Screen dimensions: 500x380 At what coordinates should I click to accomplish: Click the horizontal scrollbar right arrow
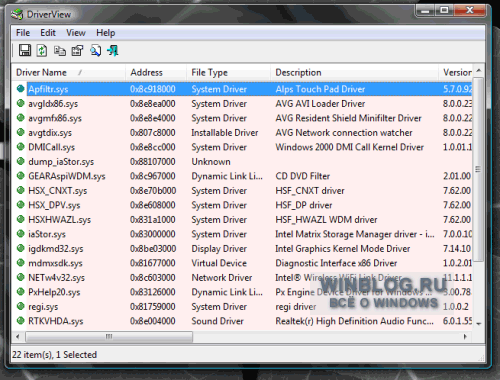(x=465, y=336)
